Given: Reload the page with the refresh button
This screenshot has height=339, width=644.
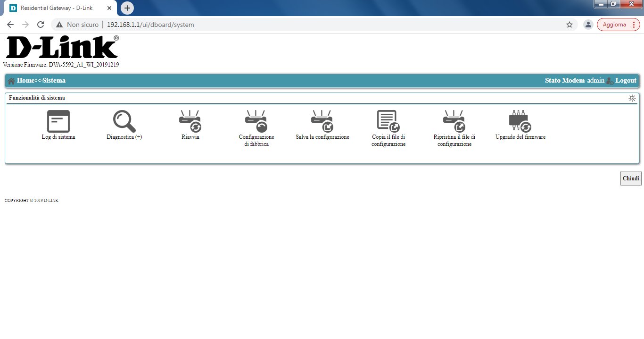Looking at the screenshot, I should pyautogui.click(x=41, y=25).
